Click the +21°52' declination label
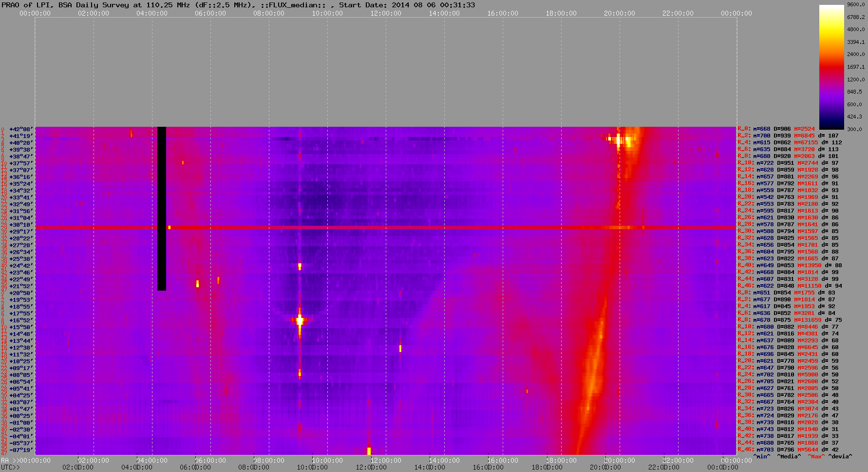 [x=21, y=286]
